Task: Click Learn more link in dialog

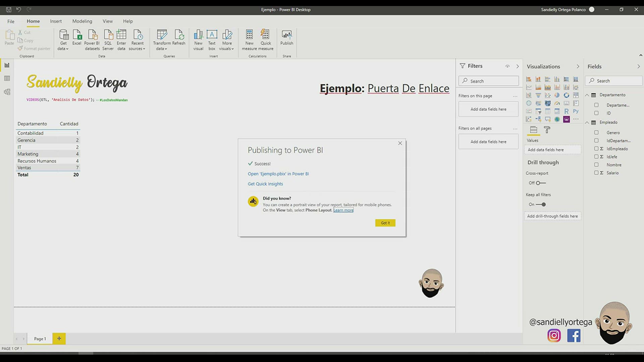Action: point(343,210)
